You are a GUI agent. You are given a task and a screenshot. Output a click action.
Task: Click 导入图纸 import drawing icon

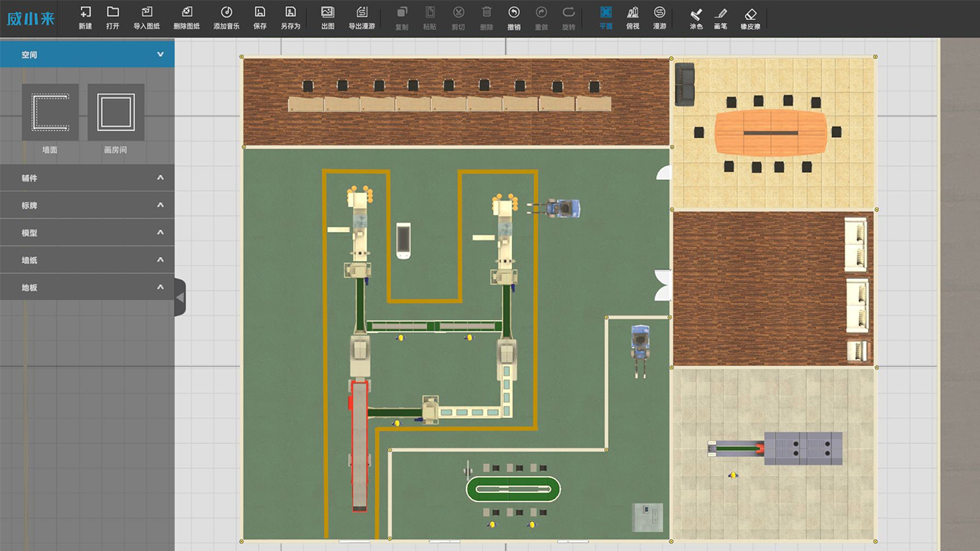pos(147,17)
